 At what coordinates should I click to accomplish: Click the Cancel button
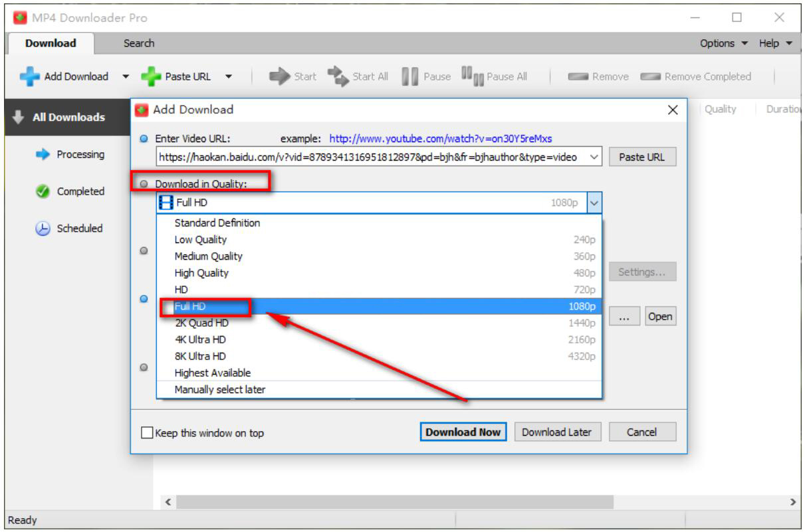(x=642, y=432)
